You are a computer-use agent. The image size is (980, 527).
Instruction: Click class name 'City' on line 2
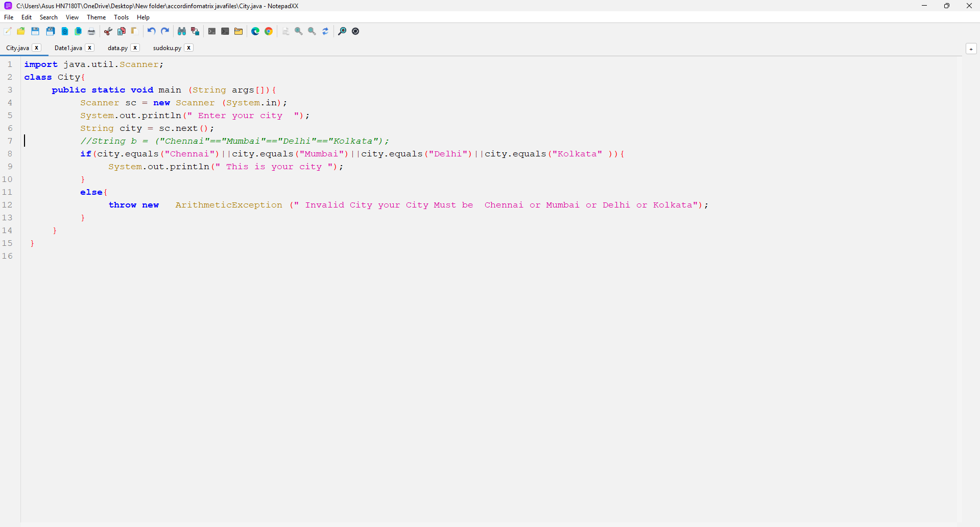[x=69, y=77]
